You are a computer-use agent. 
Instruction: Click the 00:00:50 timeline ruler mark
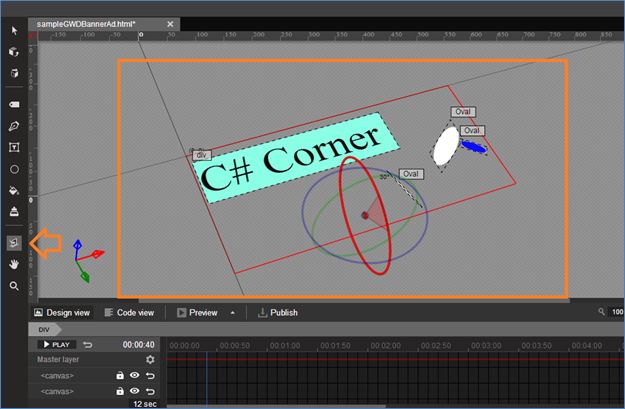234,345
